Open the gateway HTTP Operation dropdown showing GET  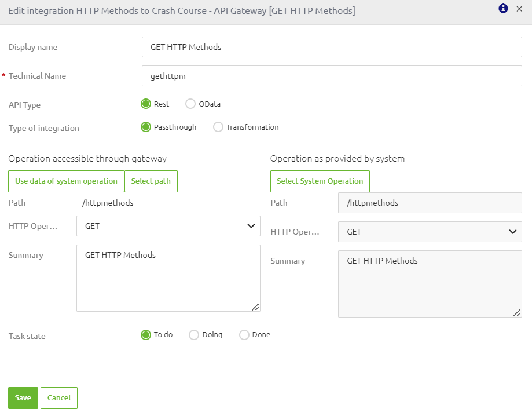[x=168, y=226]
